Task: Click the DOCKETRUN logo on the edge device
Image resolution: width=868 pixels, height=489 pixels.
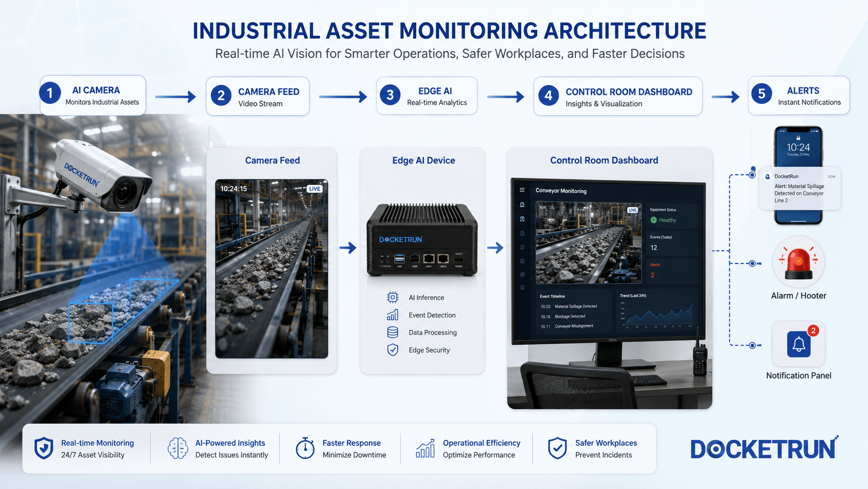Action: click(401, 240)
